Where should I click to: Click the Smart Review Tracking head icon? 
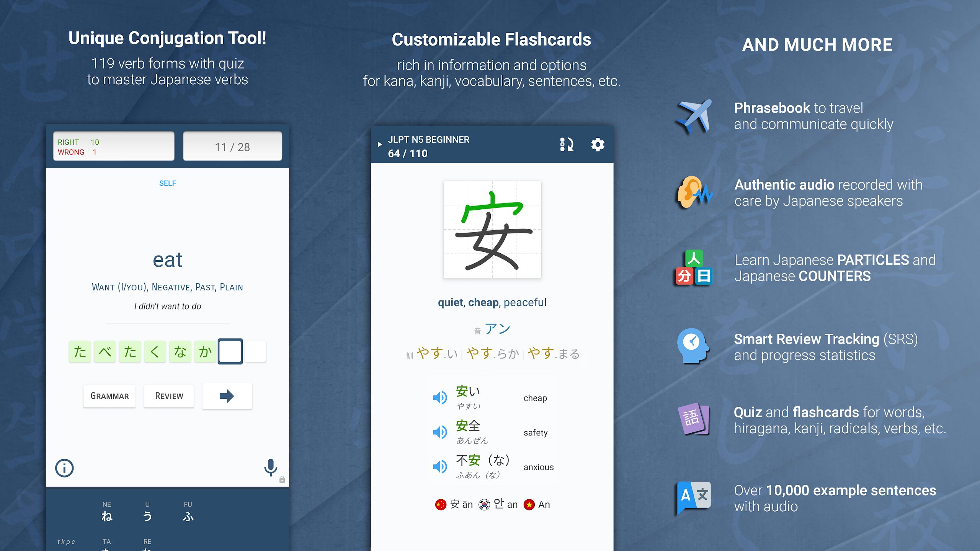point(693,346)
